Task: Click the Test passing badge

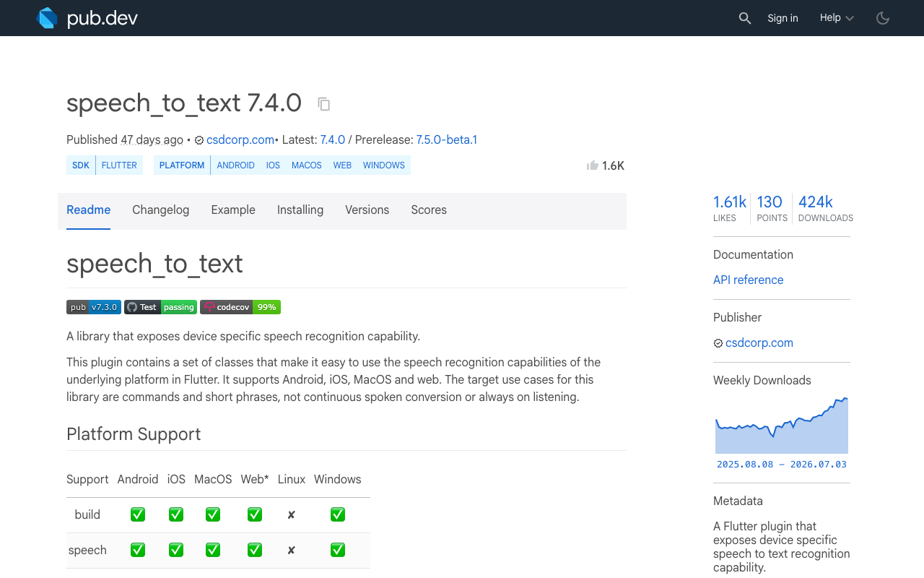Action: (x=160, y=307)
